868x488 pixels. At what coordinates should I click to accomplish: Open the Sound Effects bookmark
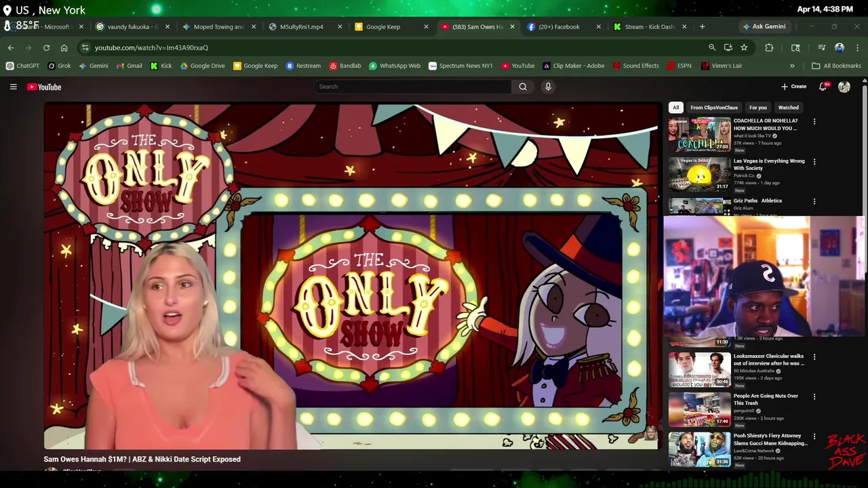(635, 66)
